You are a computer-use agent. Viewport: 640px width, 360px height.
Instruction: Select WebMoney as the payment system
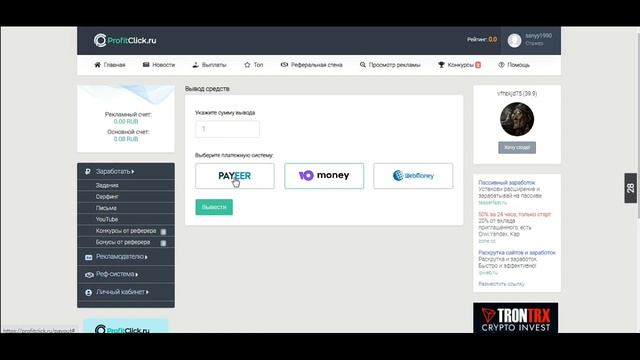coord(413,176)
